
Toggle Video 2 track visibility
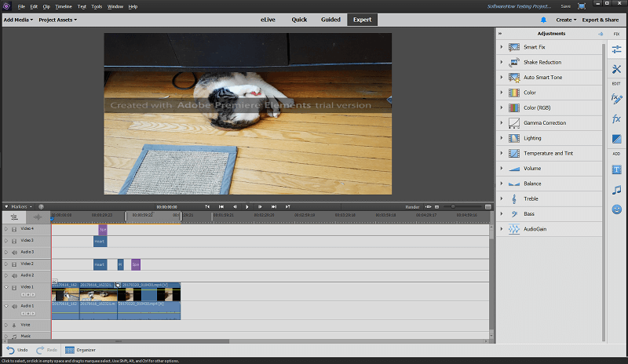(x=14, y=264)
